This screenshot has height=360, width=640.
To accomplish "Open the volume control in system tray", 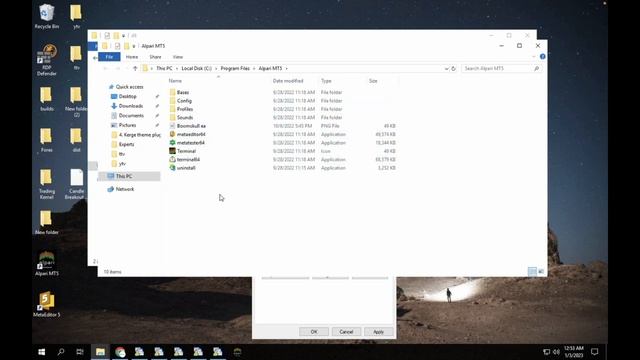I will [556, 352].
